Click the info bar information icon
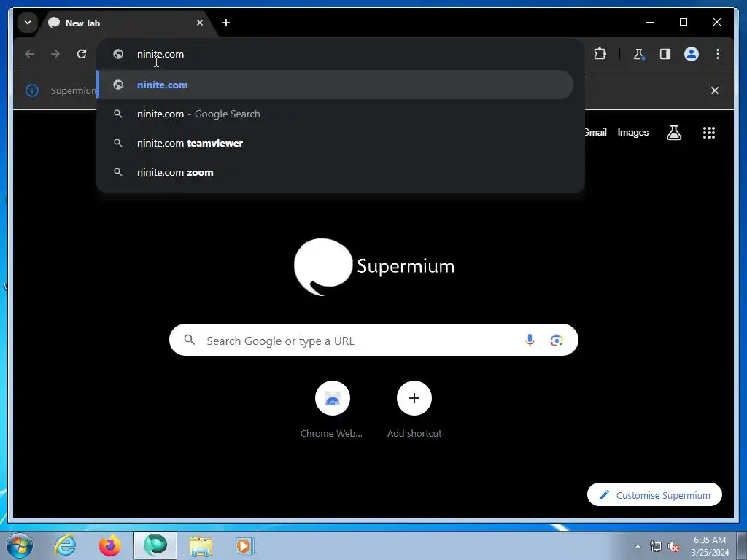747x560 pixels. [32, 90]
